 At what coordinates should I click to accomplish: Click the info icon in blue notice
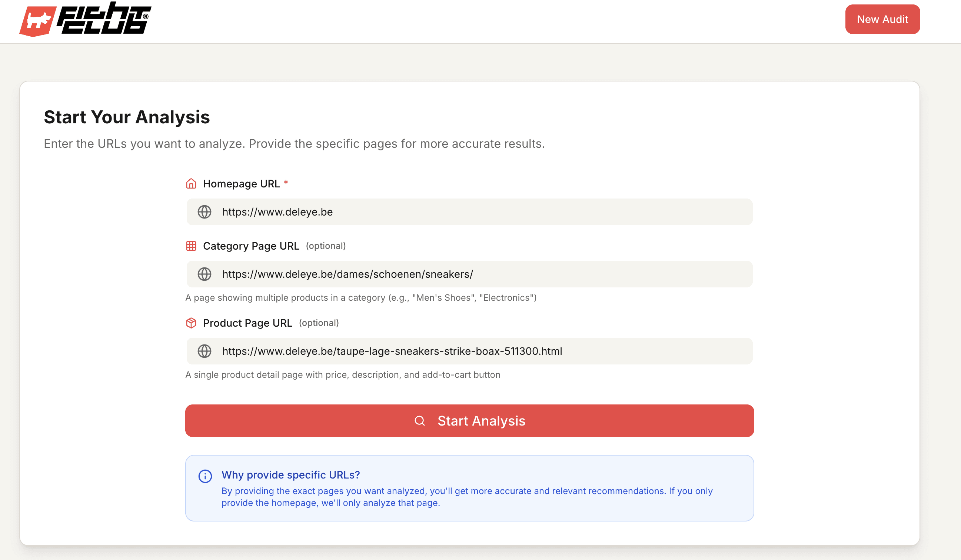pyautogui.click(x=205, y=476)
